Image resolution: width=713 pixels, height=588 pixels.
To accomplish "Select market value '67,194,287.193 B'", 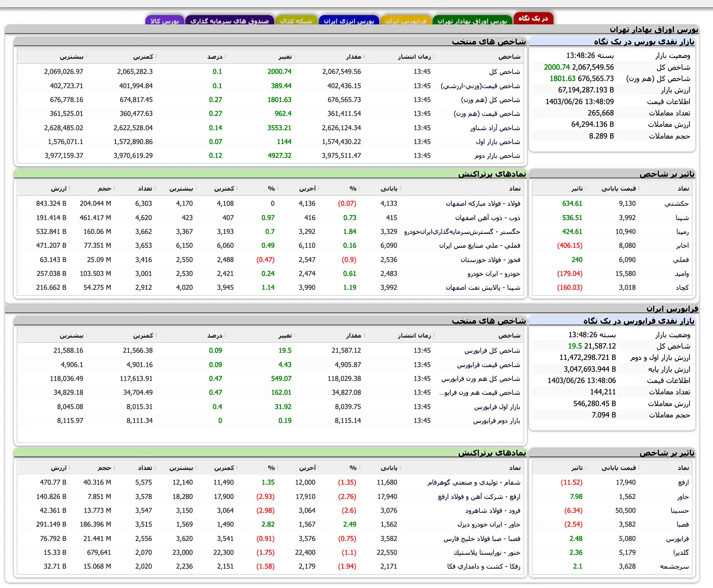I will pos(586,90).
